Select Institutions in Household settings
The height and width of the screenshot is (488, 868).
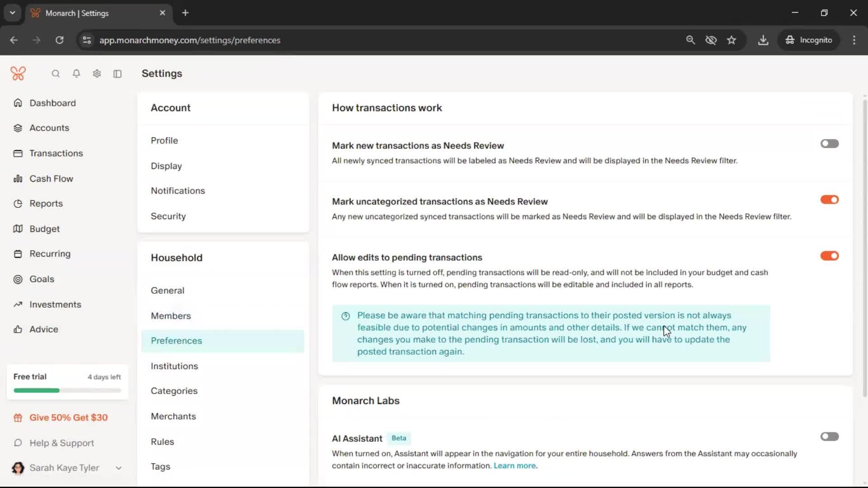click(174, 366)
